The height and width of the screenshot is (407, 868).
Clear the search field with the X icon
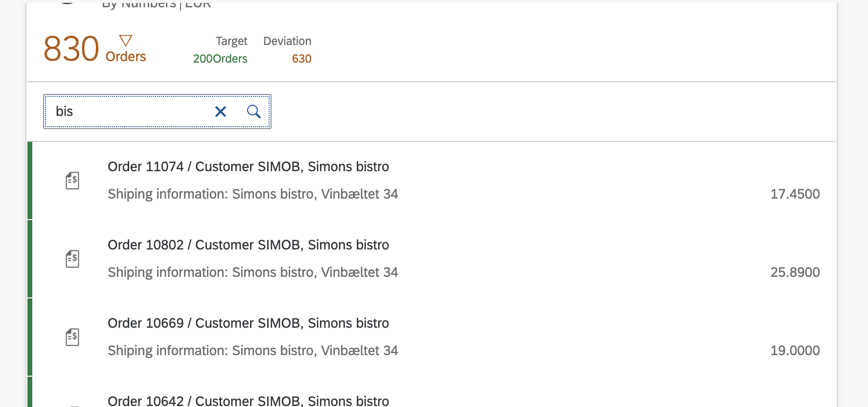(x=221, y=112)
